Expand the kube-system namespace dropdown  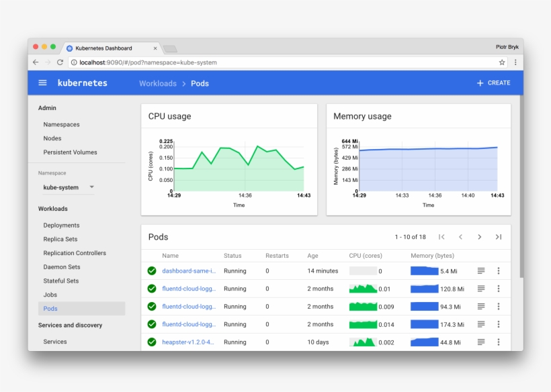point(68,187)
